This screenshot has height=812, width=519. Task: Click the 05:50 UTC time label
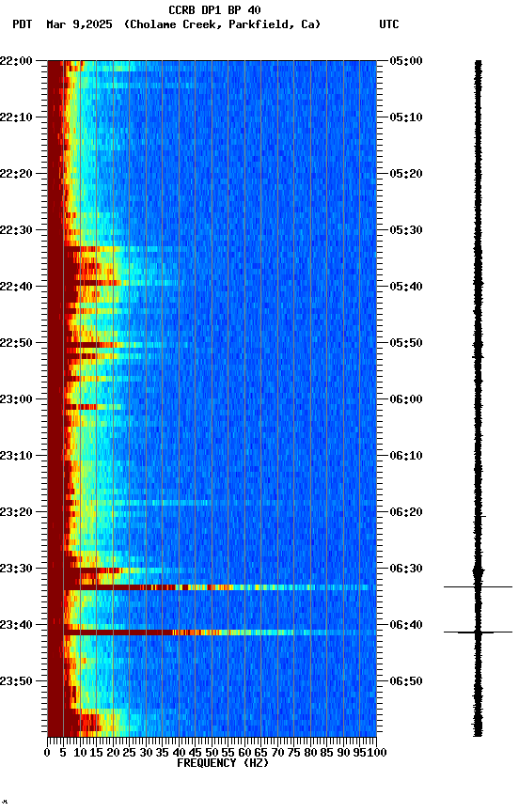(405, 343)
